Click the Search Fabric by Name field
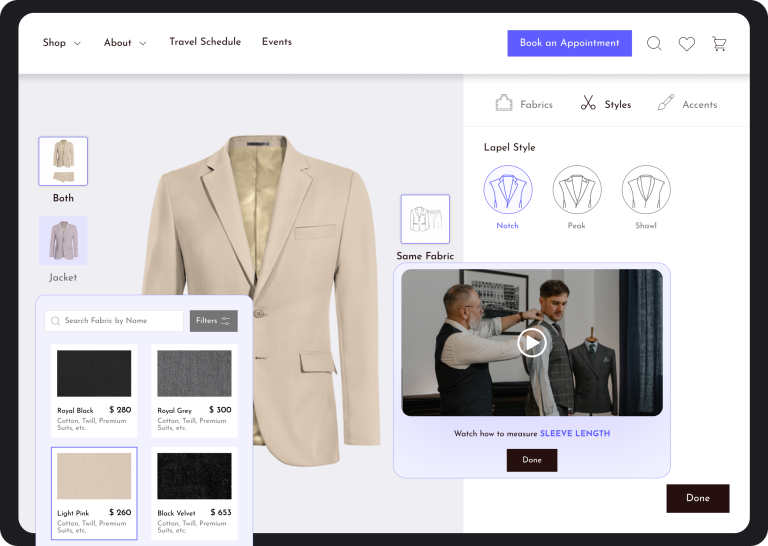This screenshot has height=546, width=768. coord(114,321)
